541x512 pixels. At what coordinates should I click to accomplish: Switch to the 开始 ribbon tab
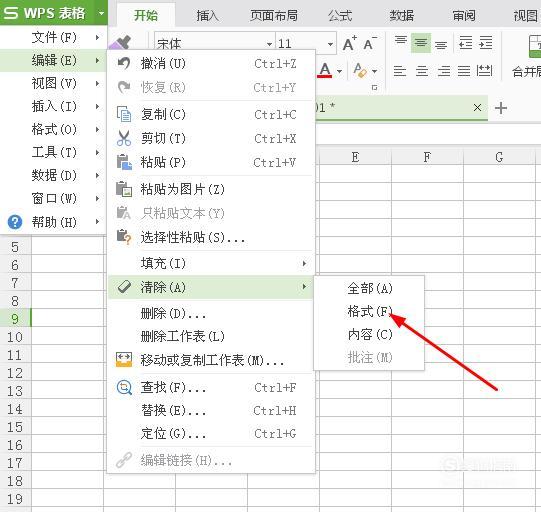pos(146,15)
